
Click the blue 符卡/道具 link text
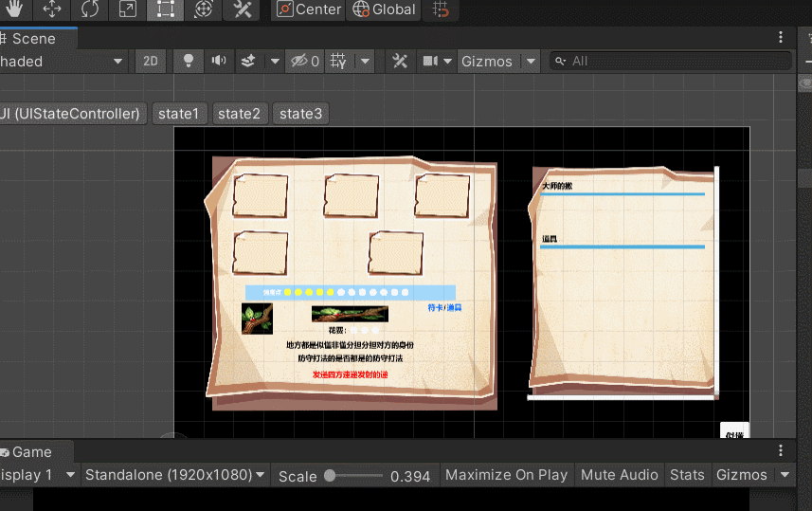pos(444,308)
